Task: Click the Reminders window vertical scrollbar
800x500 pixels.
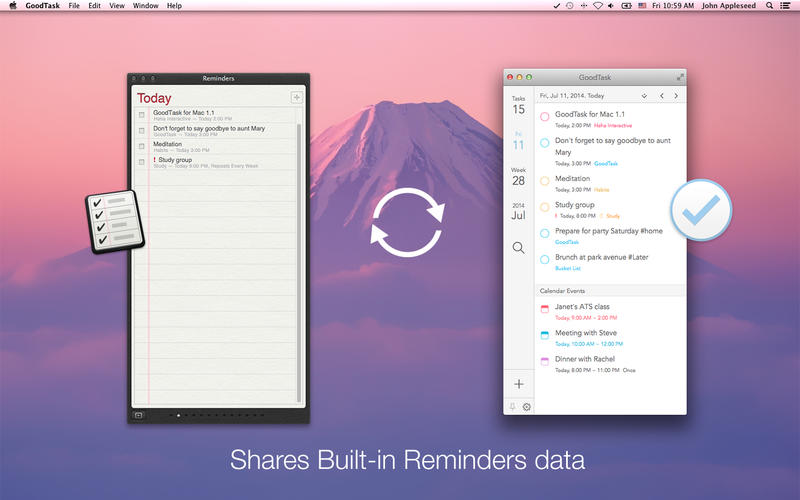Action: point(299,263)
